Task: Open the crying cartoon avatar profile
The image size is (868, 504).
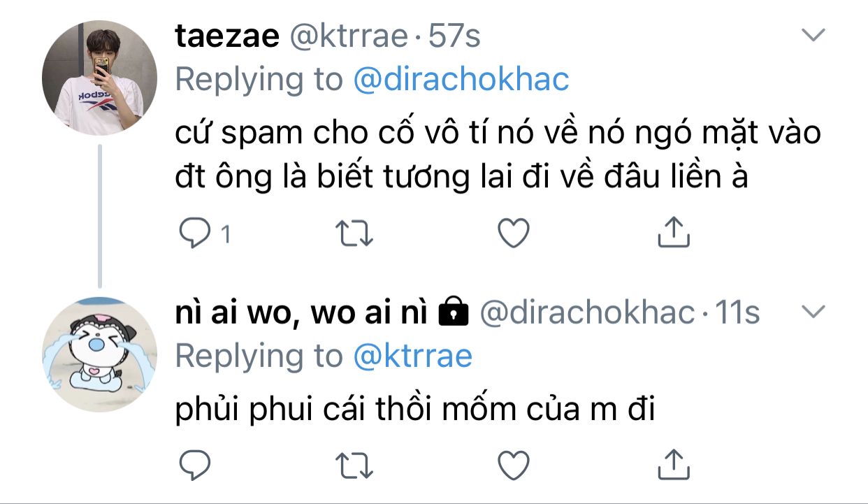Action: [x=100, y=355]
